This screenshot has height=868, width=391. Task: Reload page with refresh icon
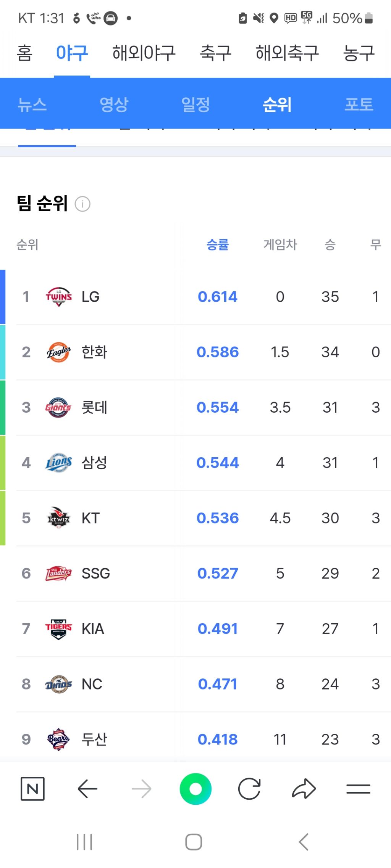[x=249, y=789]
